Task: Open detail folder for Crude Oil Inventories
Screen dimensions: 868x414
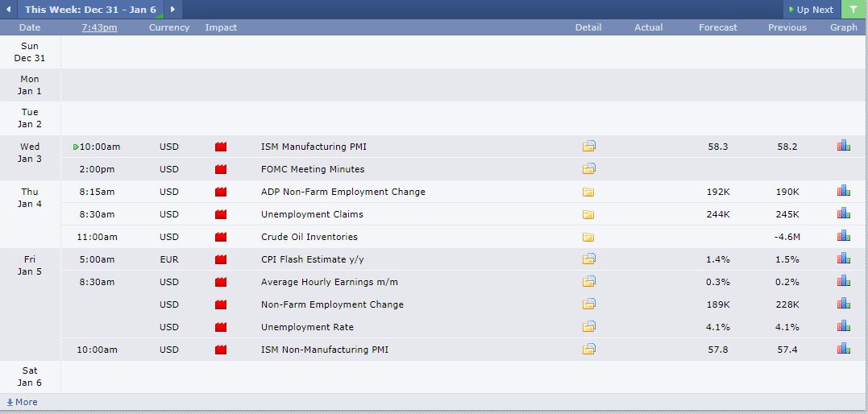Action: click(588, 237)
